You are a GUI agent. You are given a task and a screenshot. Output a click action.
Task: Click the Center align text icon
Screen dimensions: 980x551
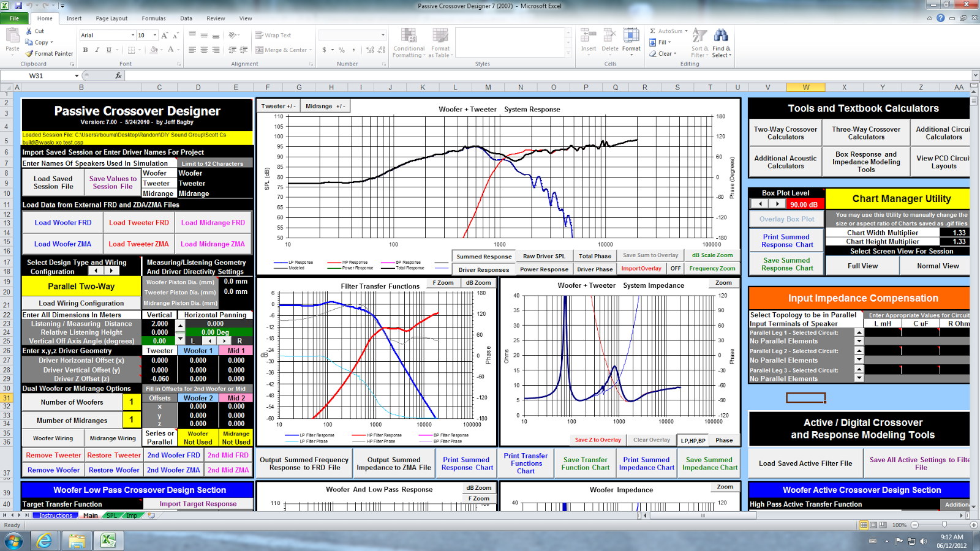(x=204, y=50)
